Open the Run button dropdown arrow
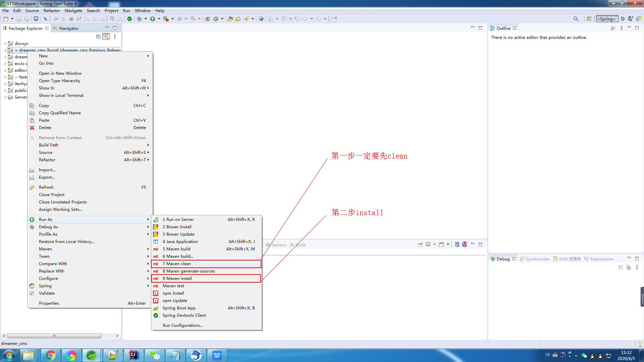644x362 pixels. 159,19
